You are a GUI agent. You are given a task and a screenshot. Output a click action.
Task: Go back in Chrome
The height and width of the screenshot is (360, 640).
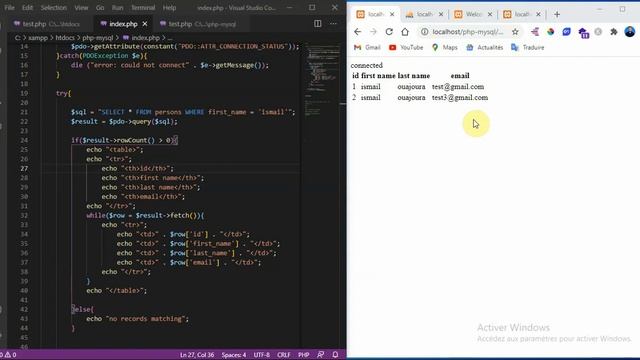click(358, 32)
